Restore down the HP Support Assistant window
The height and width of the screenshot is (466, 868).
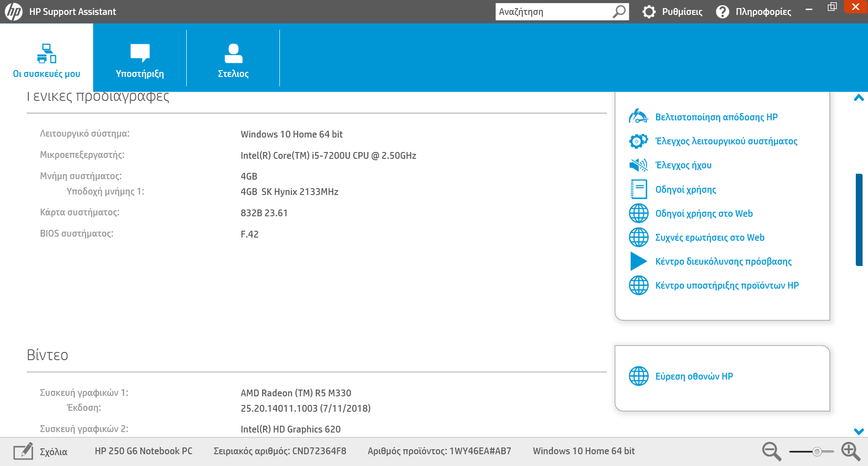pyautogui.click(x=832, y=7)
